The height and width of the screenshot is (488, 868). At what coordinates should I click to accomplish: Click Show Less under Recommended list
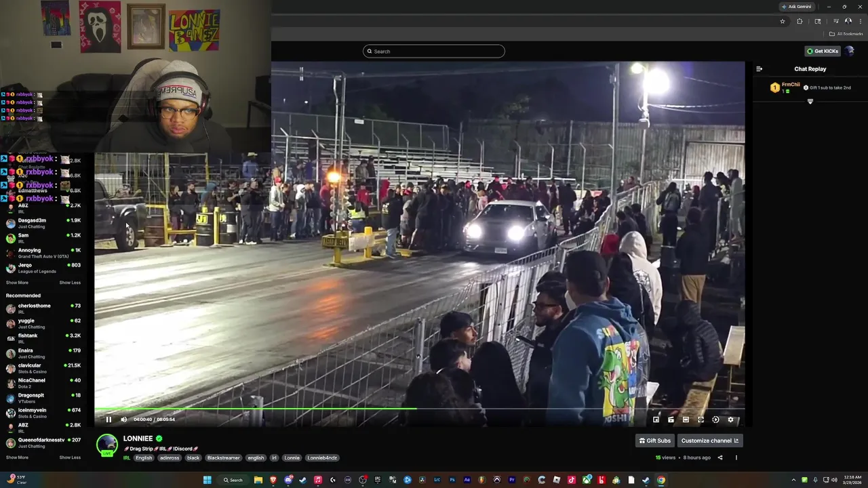pyautogui.click(x=70, y=457)
